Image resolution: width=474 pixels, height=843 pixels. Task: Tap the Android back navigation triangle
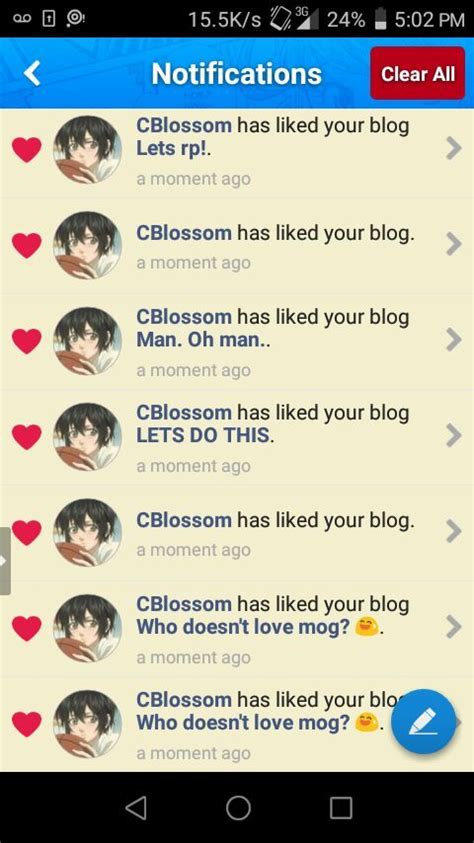[x=136, y=808]
